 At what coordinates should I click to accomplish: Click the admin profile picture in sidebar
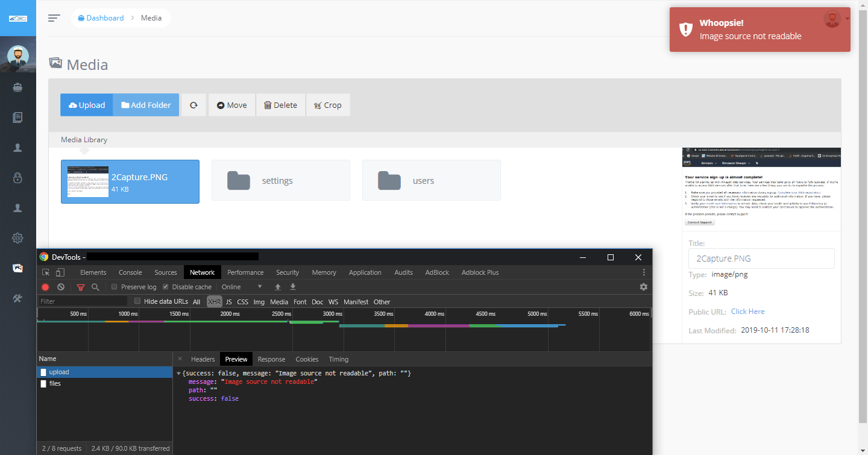coord(18,56)
